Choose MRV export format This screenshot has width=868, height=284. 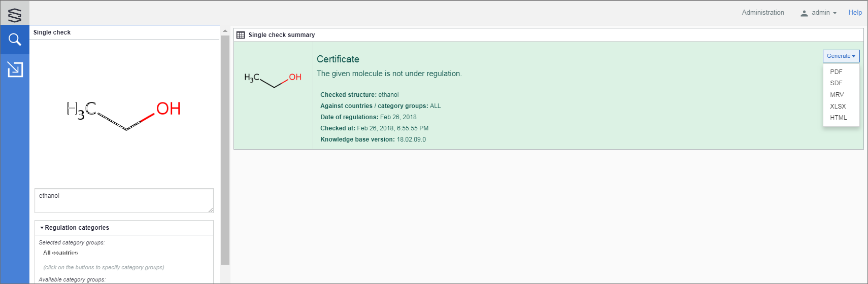[837, 95]
